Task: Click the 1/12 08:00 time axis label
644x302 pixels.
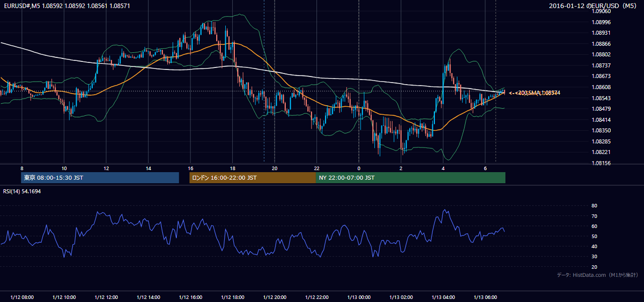Action: point(22,297)
